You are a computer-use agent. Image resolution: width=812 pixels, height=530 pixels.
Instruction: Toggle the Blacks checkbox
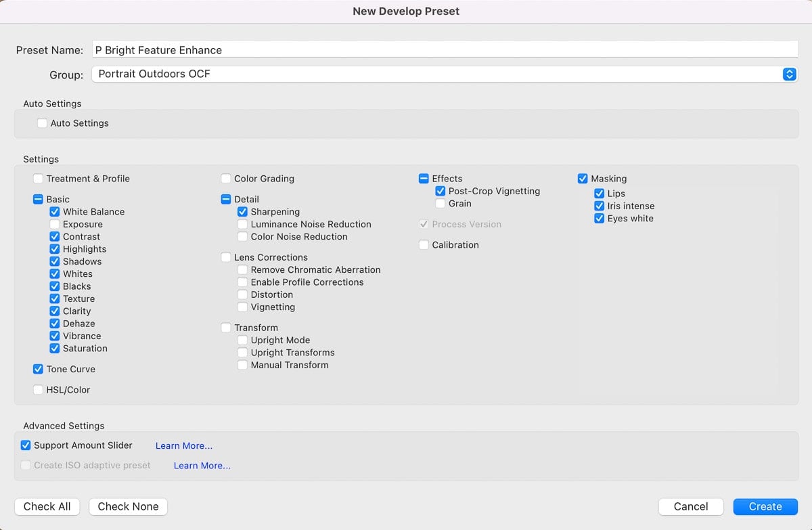coord(55,286)
